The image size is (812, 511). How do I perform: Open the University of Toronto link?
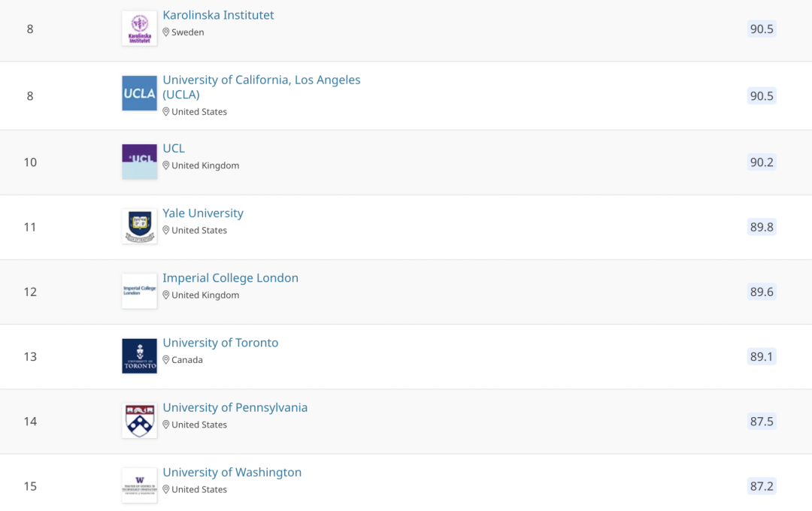[x=220, y=342]
